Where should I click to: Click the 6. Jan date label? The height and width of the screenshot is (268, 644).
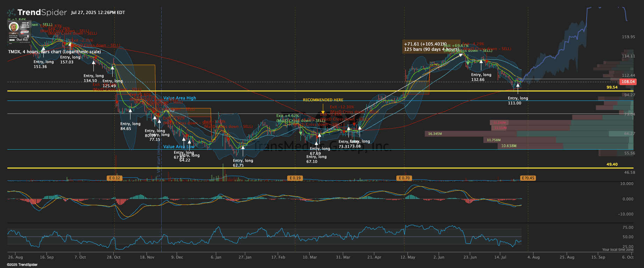pyautogui.click(x=216, y=257)
